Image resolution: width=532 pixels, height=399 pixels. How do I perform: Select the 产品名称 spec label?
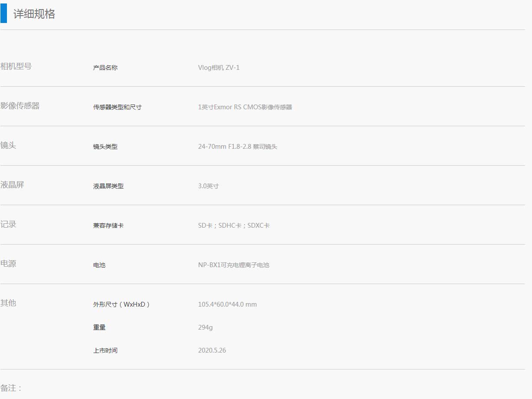pyautogui.click(x=105, y=68)
